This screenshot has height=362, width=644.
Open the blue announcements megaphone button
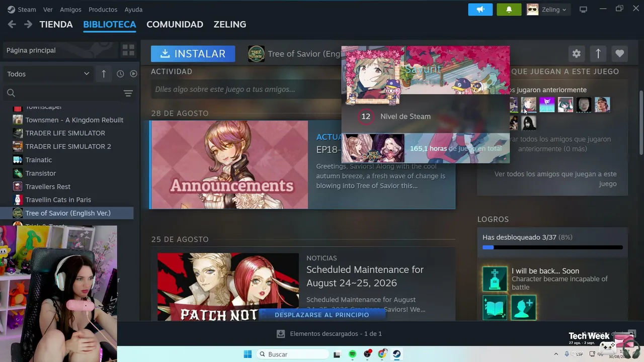click(x=480, y=10)
